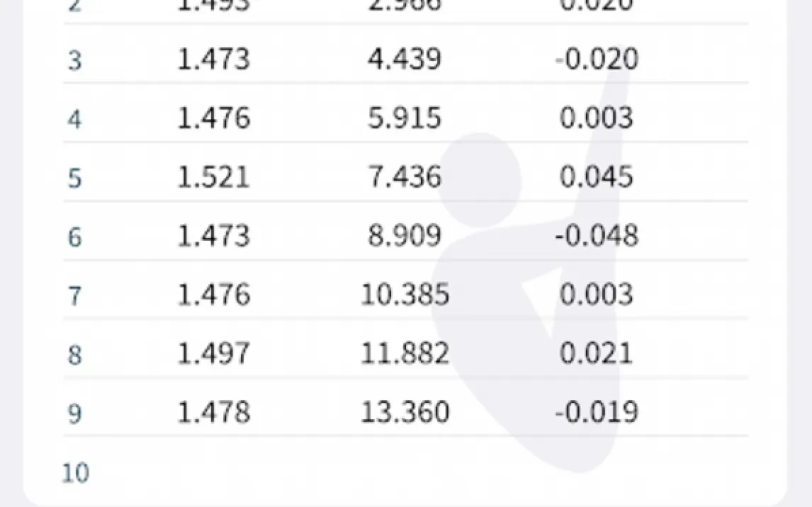Click the -0.048 value
The image size is (812, 507).
click(596, 236)
